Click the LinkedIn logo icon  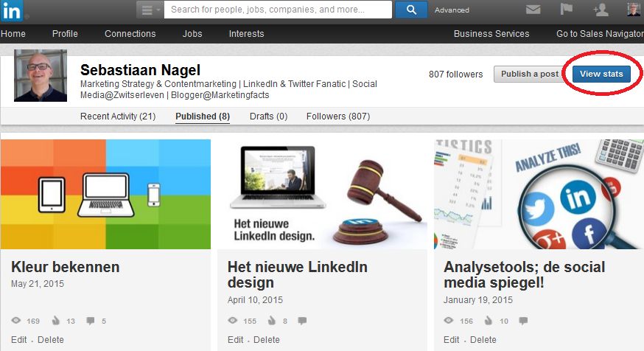tap(13, 10)
